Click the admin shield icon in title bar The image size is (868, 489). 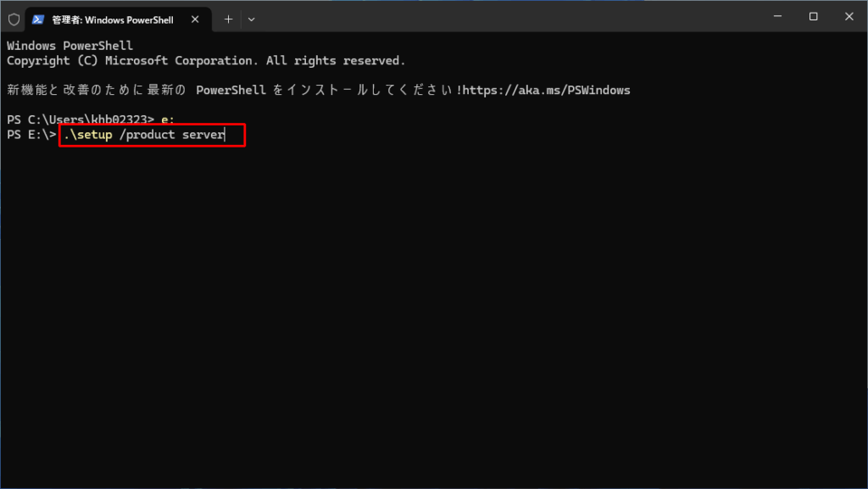tap(14, 19)
